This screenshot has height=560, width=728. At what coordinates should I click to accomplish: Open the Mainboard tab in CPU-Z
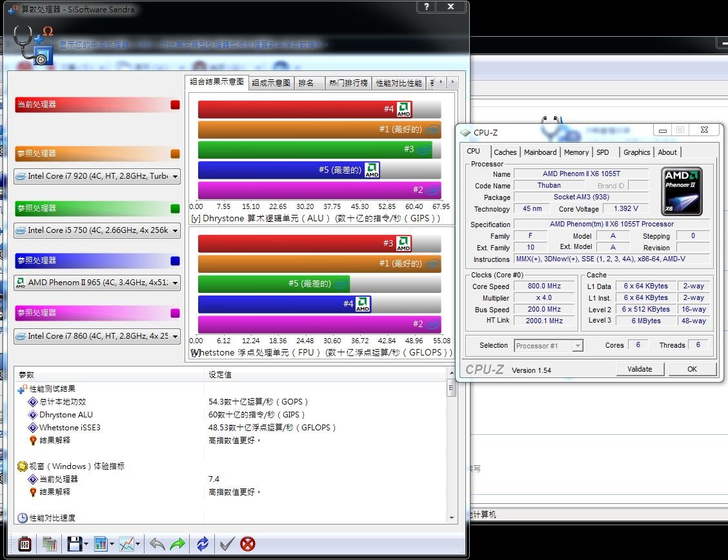[x=540, y=152]
